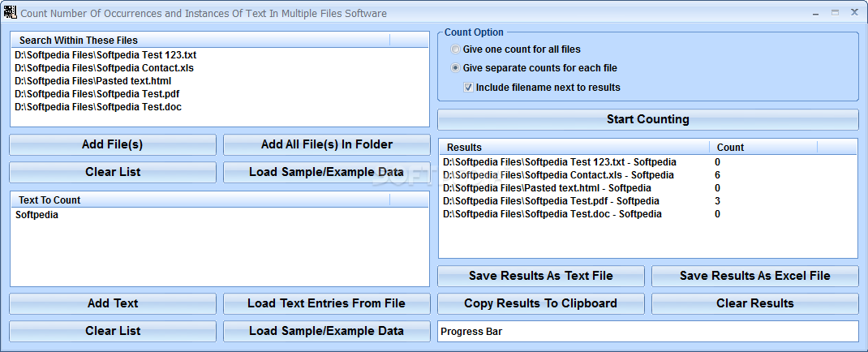Click the Progress Bar field
This screenshot has height=352, width=868.
pyautogui.click(x=647, y=332)
